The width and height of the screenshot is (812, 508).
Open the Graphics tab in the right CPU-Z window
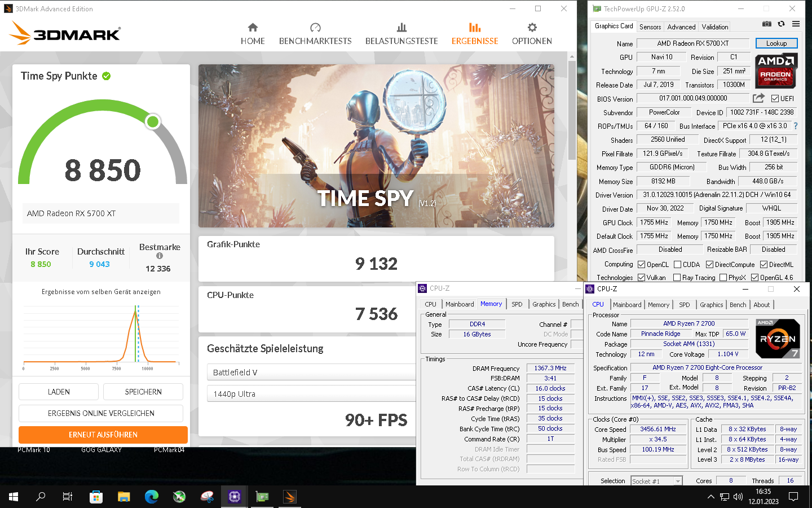(x=711, y=305)
